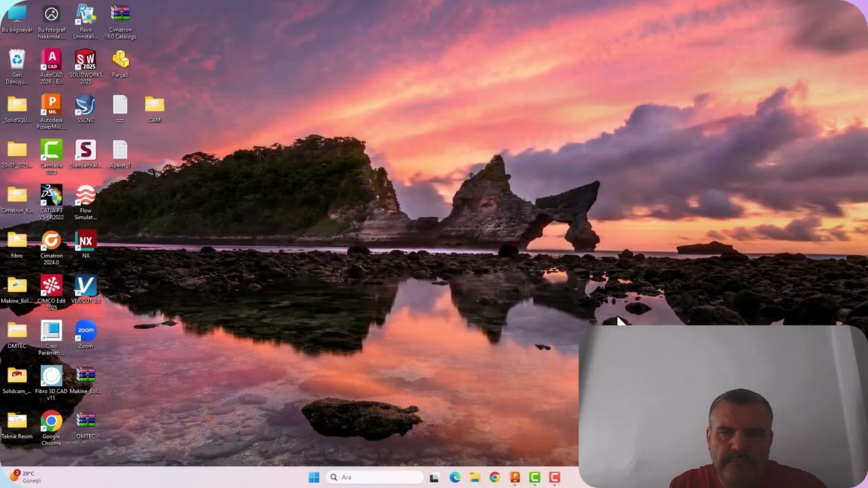Launch StandartKal shortcut

pos(85,155)
